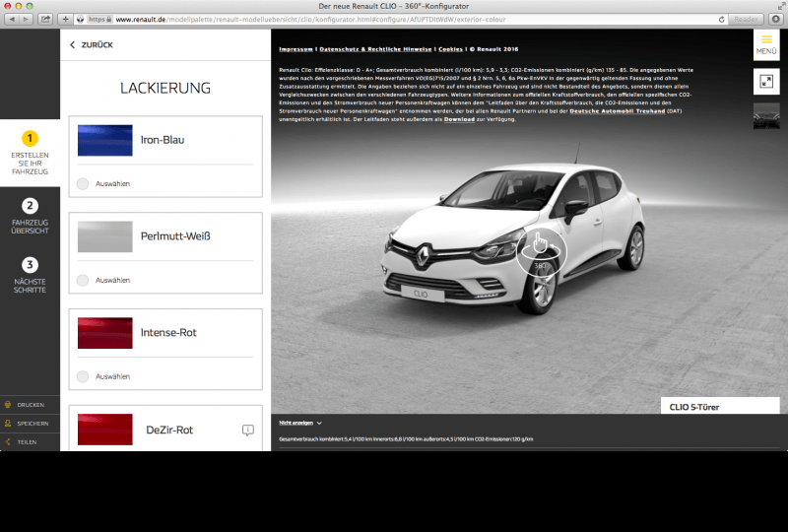Reload the page with the refresh icon
This screenshot has height=532, width=788.
pyautogui.click(x=722, y=19)
